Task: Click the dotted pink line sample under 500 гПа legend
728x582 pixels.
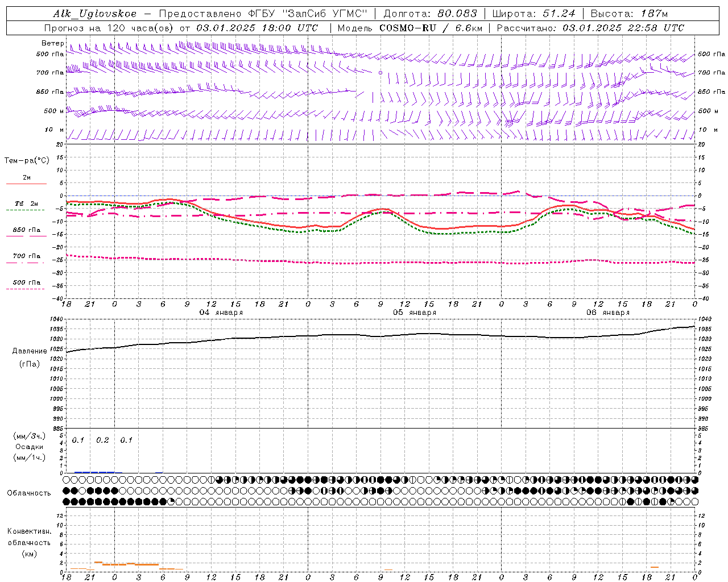Action: (26, 289)
